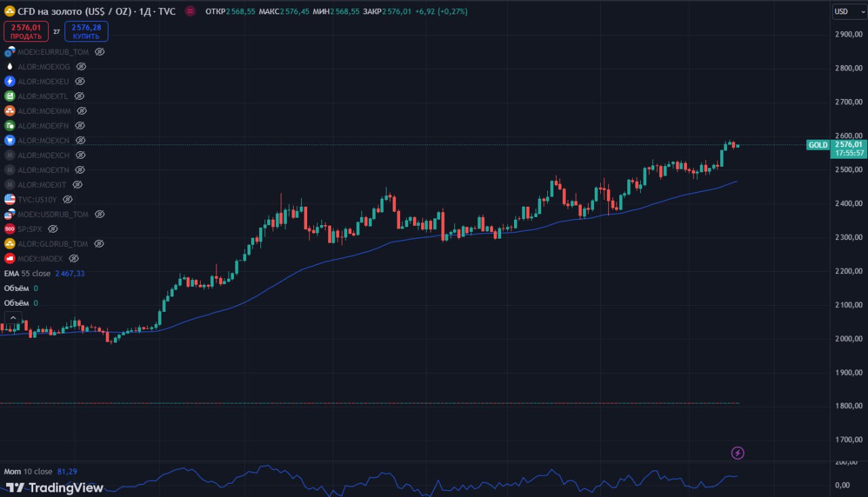Click the SPX red 500 icon

pyautogui.click(x=9, y=229)
